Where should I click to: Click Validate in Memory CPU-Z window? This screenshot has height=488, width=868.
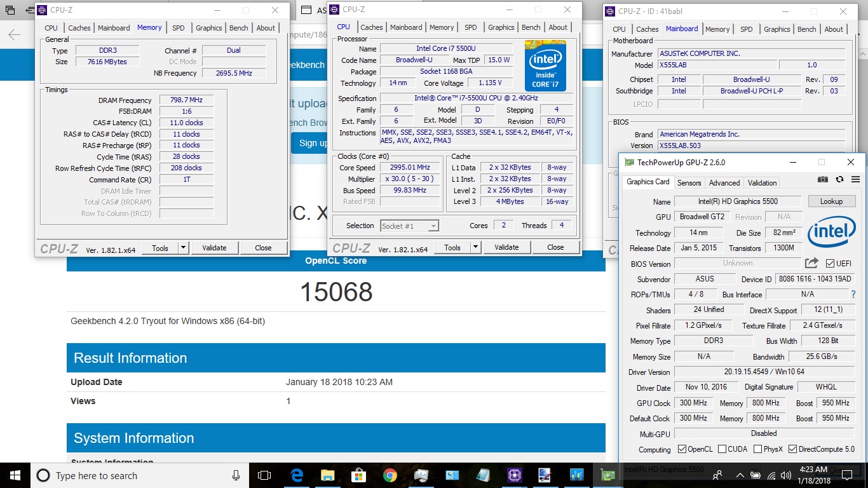coord(214,248)
